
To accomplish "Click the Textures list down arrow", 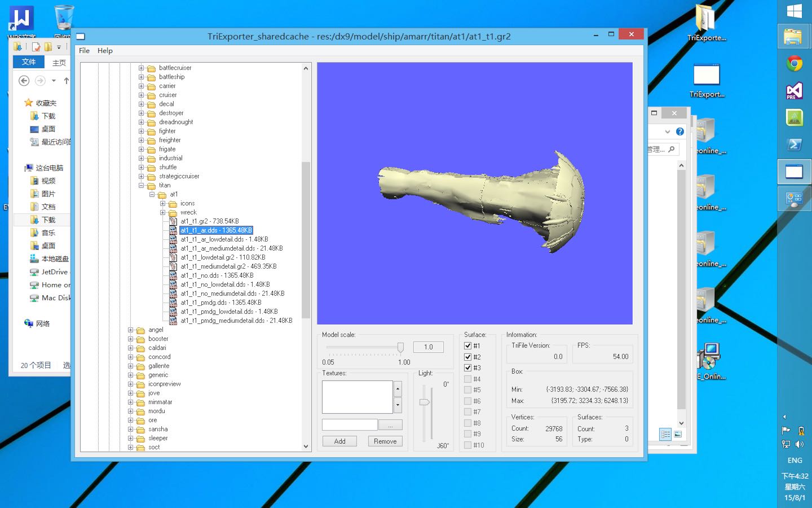I will (398, 405).
